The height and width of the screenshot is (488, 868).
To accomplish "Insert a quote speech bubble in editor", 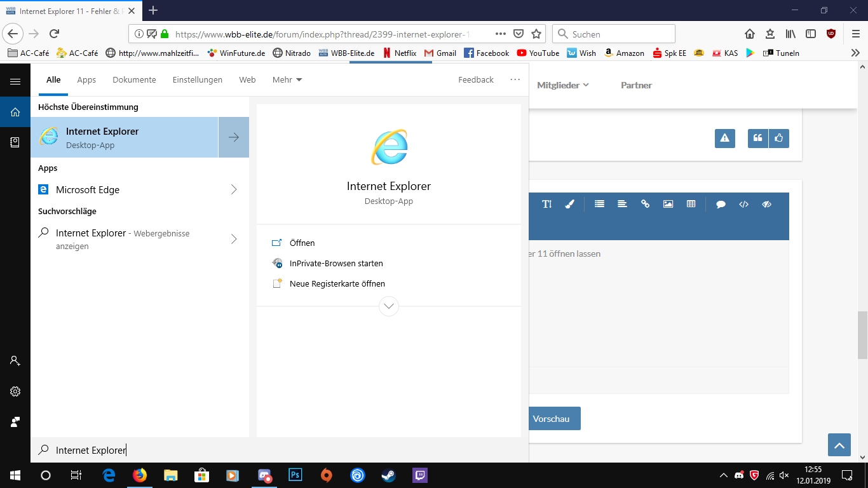I will pyautogui.click(x=721, y=204).
